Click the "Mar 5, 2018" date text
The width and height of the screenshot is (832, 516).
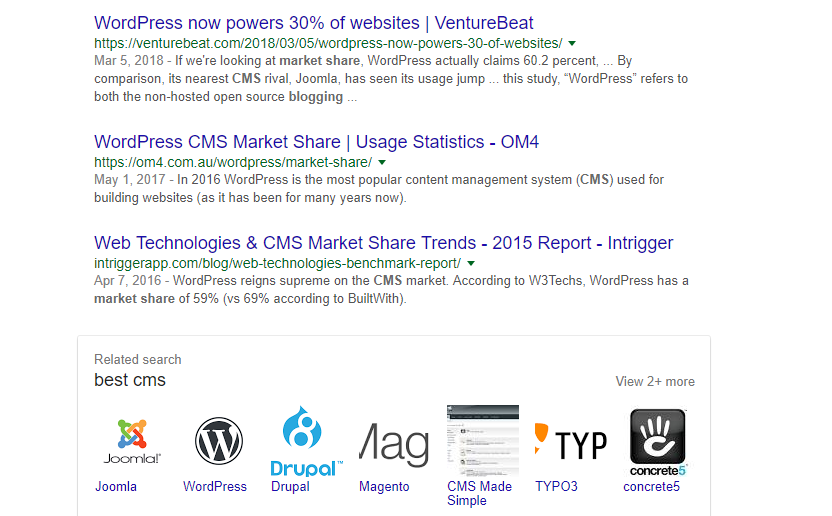pyautogui.click(x=129, y=61)
